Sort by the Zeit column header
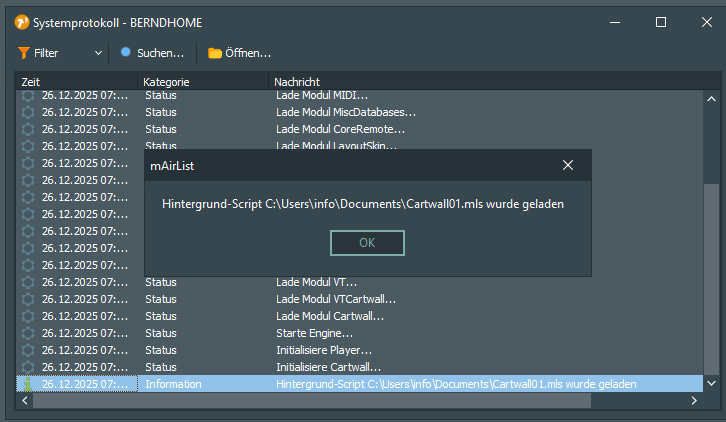 pyautogui.click(x=75, y=81)
